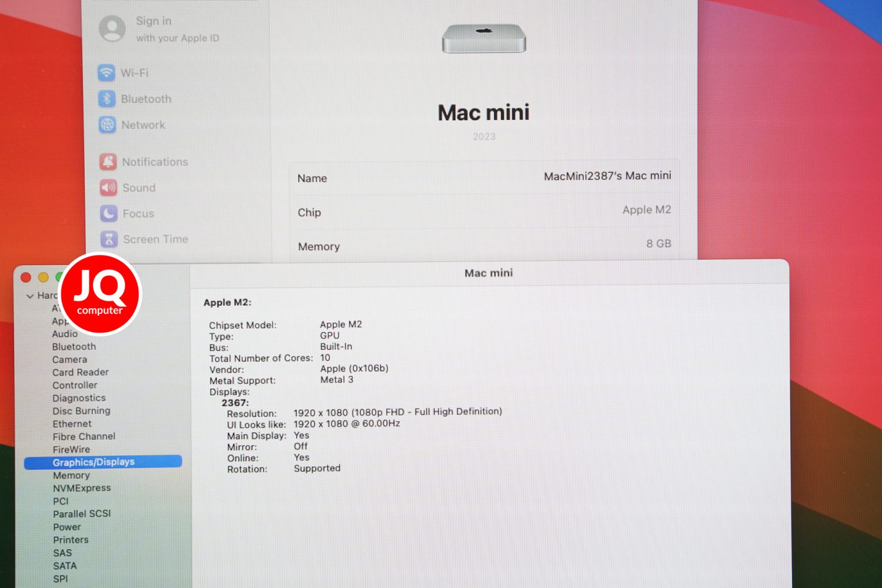Click the Wi-Fi icon in System Settings sidebar
Image resolution: width=882 pixels, height=588 pixels.
106,73
